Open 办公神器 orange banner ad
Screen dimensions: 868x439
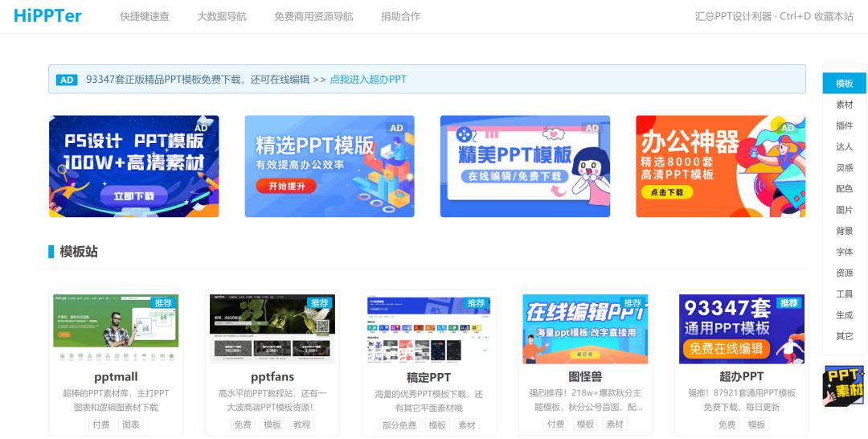click(x=721, y=166)
